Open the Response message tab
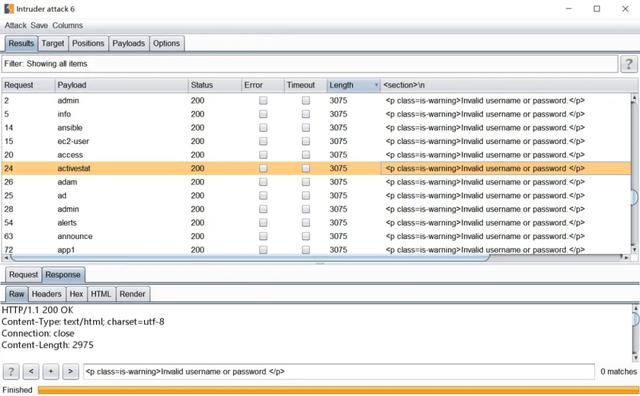This screenshot has height=396, width=640. 63,275
